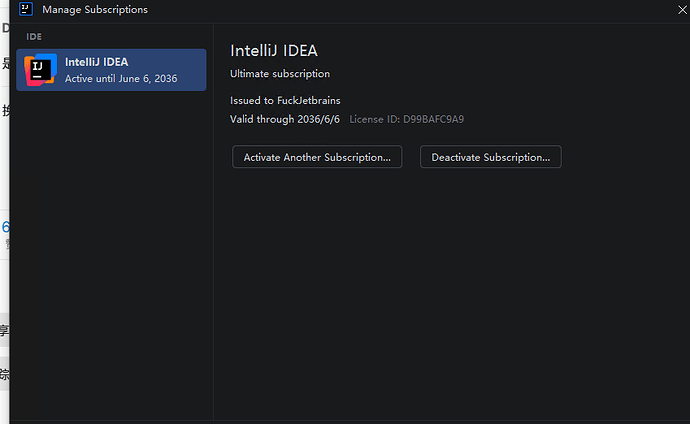Click the Manage Subscriptions window title

[x=95, y=10]
